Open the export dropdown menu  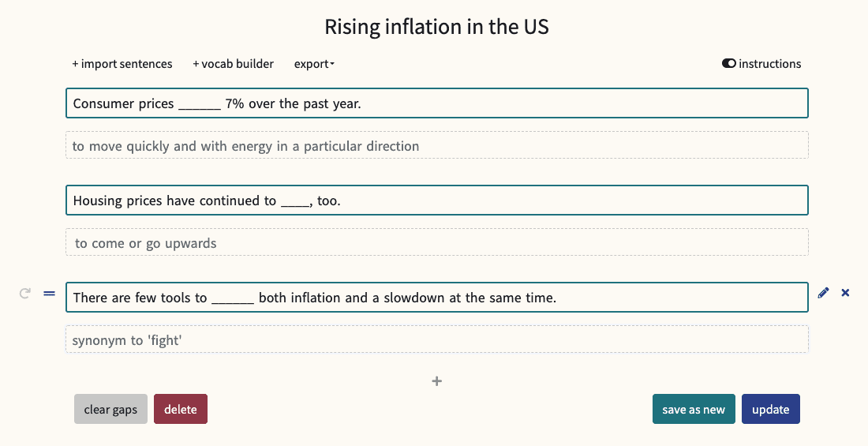click(x=314, y=64)
